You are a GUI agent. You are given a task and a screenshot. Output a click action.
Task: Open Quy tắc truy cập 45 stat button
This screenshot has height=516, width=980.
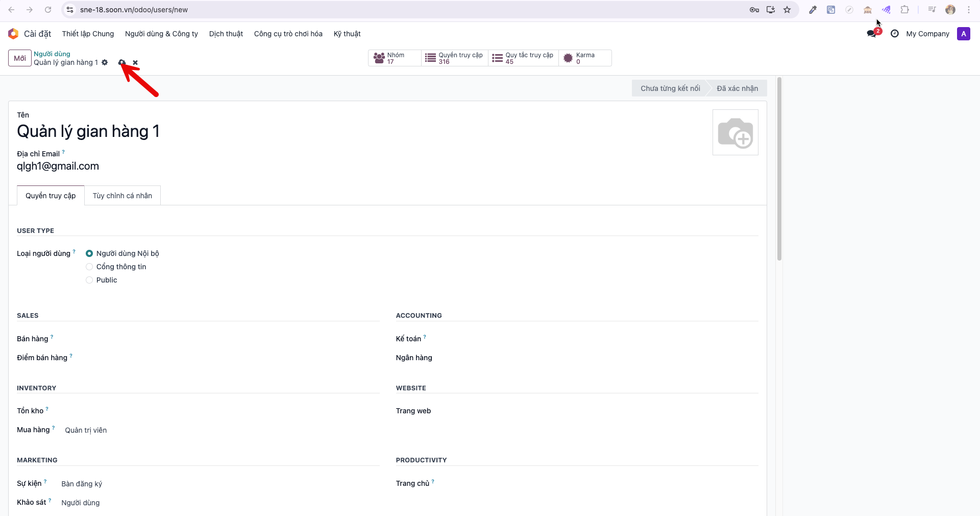(x=523, y=58)
